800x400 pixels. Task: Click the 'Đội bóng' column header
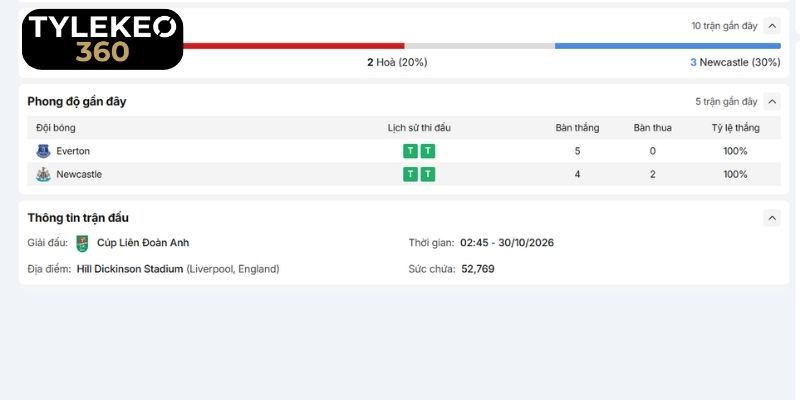tap(56, 128)
